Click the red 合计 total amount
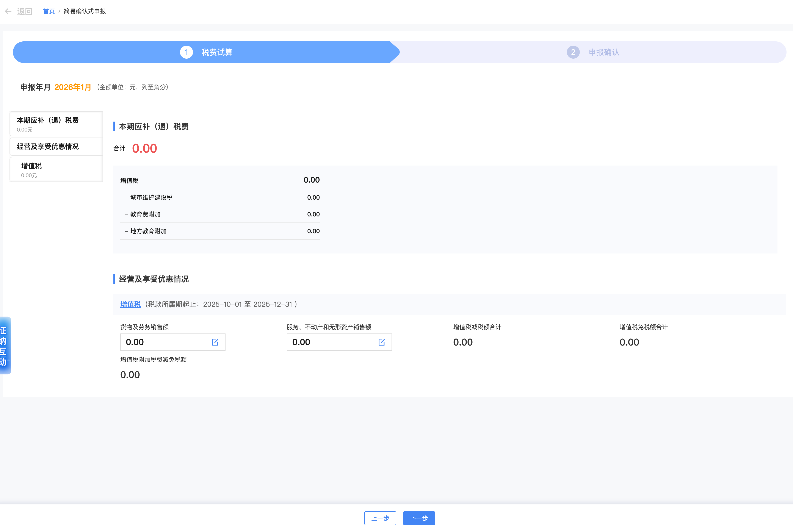The image size is (793, 532). (144, 148)
